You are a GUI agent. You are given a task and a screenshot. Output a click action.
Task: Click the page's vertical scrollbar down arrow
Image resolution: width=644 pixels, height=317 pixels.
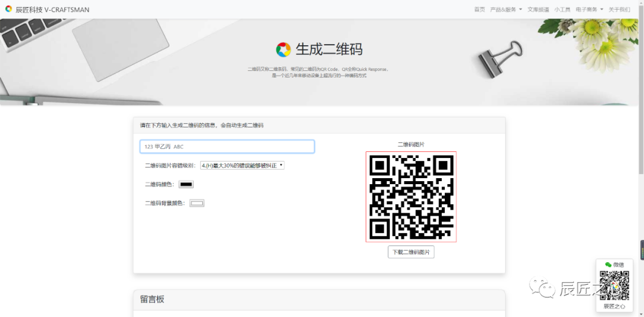pyautogui.click(x=640, y=313)
